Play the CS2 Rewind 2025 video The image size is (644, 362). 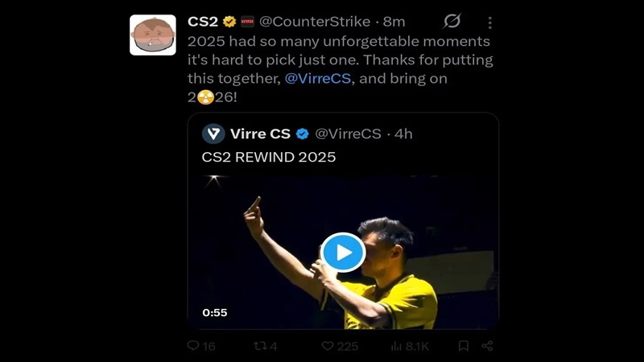pos(343,253)
